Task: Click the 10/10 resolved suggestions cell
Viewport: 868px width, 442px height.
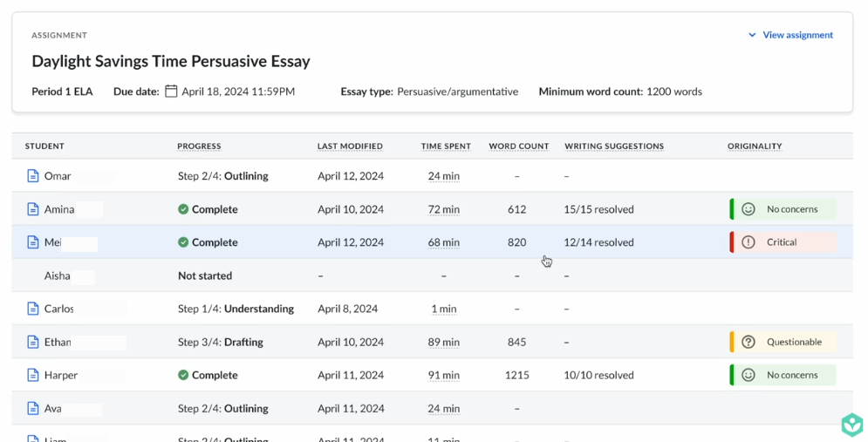Action: [599, 375]
